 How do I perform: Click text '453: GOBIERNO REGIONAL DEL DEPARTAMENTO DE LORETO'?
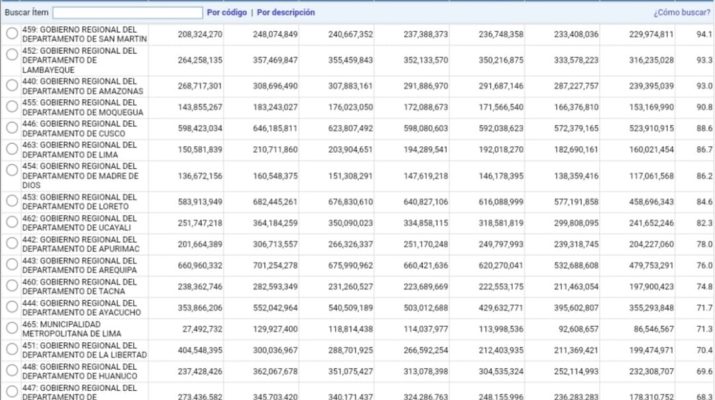pyautogui.click(x=79, y=202)
